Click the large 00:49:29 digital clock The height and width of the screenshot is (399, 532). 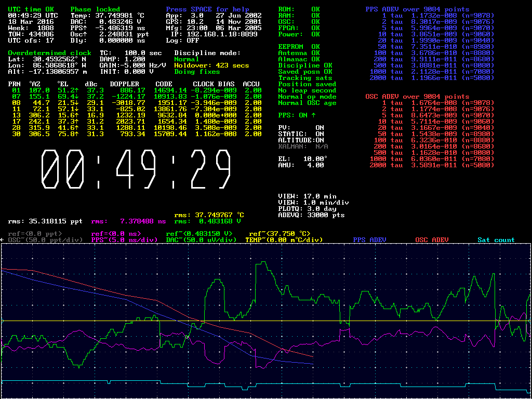point(136,169)
